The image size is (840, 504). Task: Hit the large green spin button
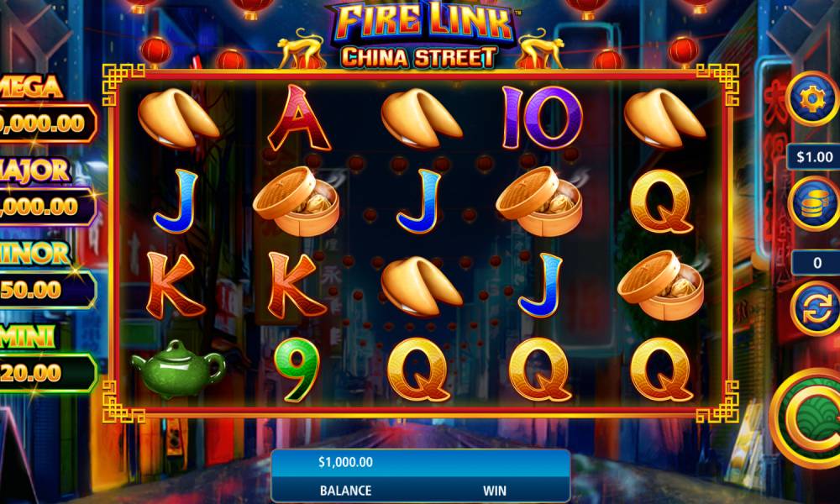point(806,419)
